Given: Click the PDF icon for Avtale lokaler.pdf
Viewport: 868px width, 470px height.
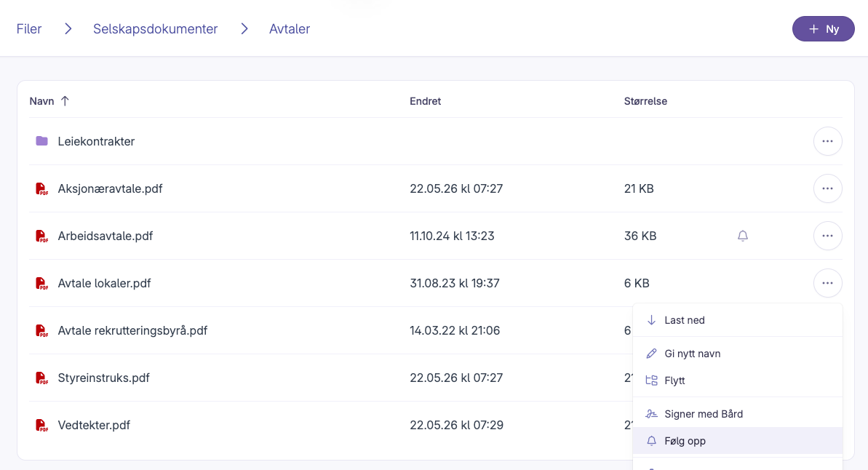Looking at the screenshot, I should point(41,284).
